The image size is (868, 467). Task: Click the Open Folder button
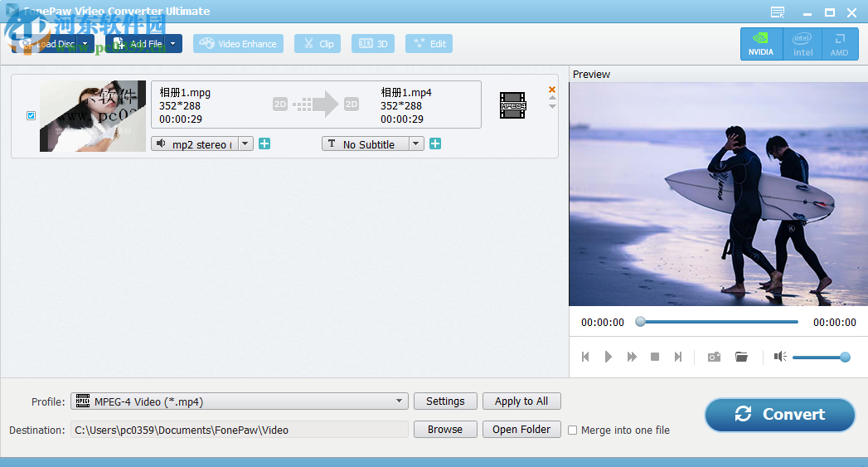tap(521, 430)
